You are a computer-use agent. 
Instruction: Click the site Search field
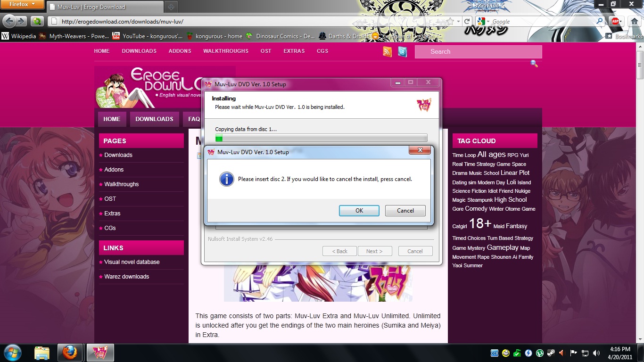coord(479,52)
